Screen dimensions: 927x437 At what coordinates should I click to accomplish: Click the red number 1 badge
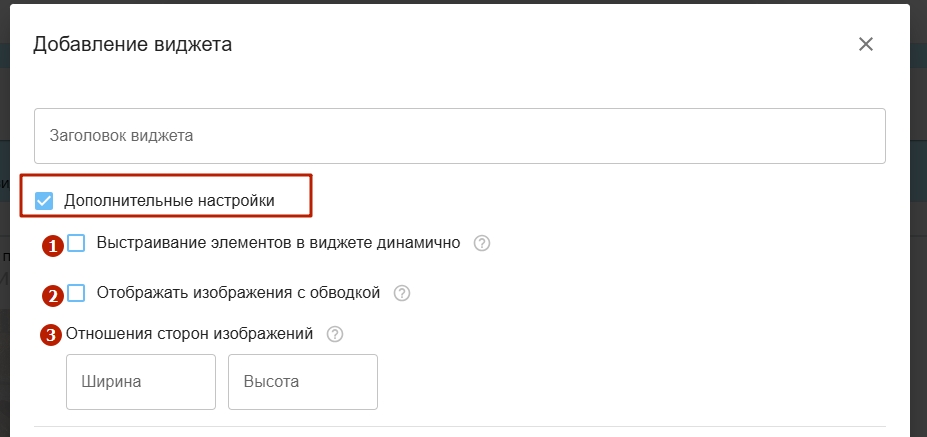(52, 244)
